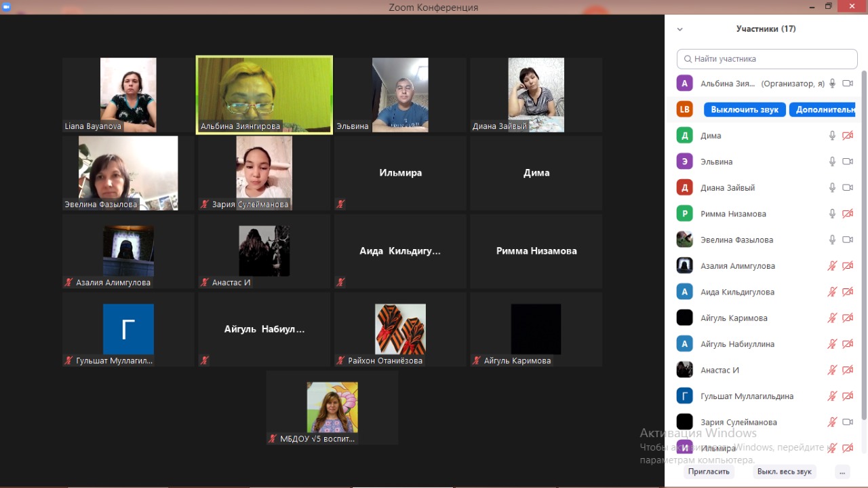Click the participants list vertical scrollbar
Screen dimensions: 868x488
click(x=863, y=244)
